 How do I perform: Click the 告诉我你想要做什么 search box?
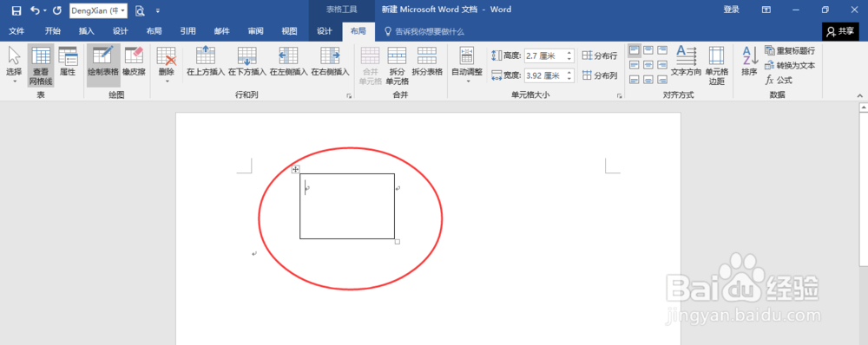424,31
